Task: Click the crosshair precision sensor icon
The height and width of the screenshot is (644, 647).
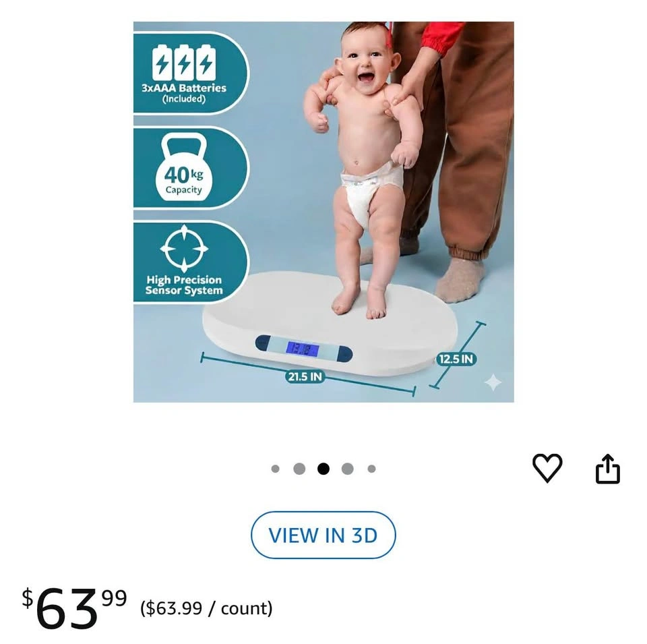Action: (183, 248)
